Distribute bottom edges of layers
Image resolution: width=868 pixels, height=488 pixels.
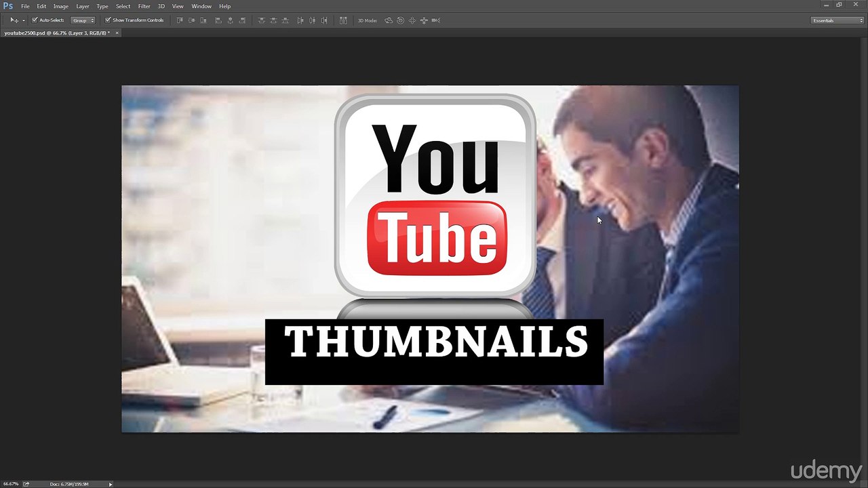pos(285,20)
